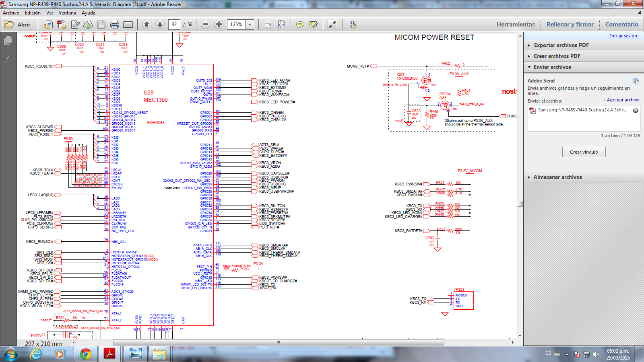The height and width of the screenshot is (362, 644).
Task: Go to previous page with up arrow
Action: click(x=147, y=25)
